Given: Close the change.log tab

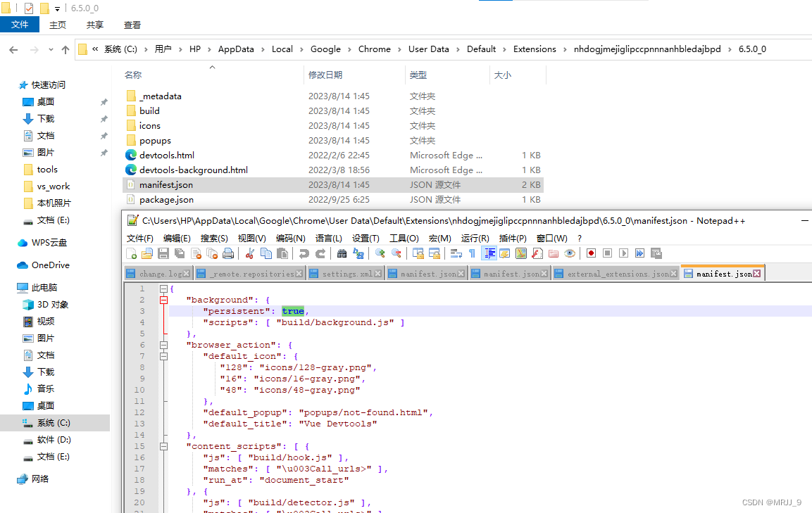Looking at the screenshot, I should [x=187, y=274].
